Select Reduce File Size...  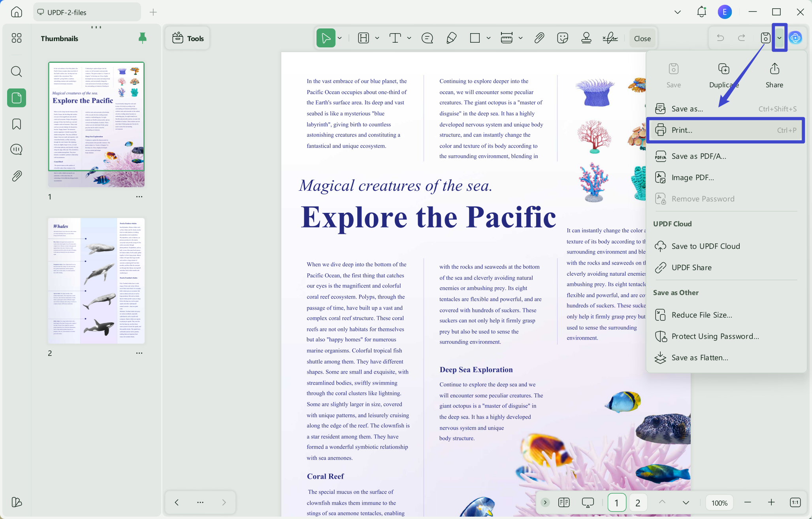726,315
